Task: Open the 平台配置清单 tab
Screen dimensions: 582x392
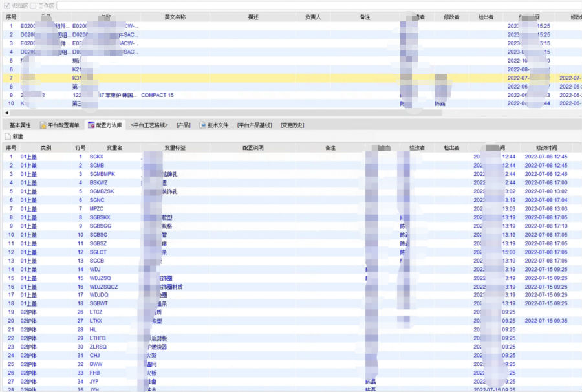Action: point(59,125)
